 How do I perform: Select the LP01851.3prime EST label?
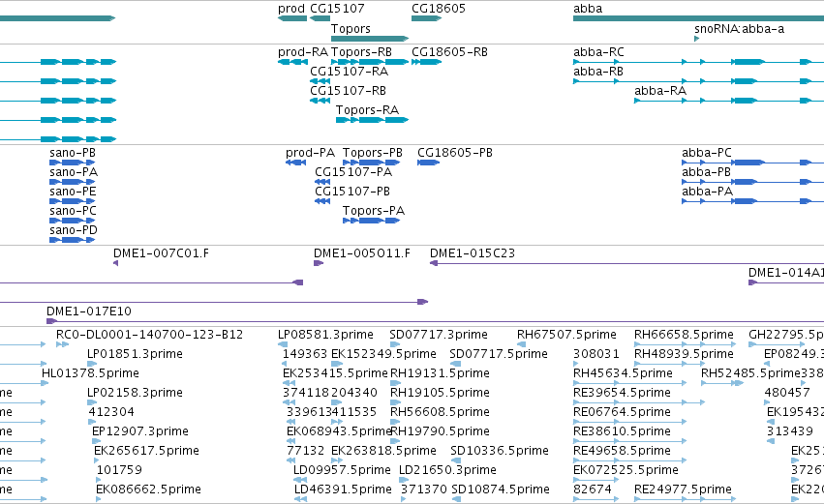pos(135,355)
